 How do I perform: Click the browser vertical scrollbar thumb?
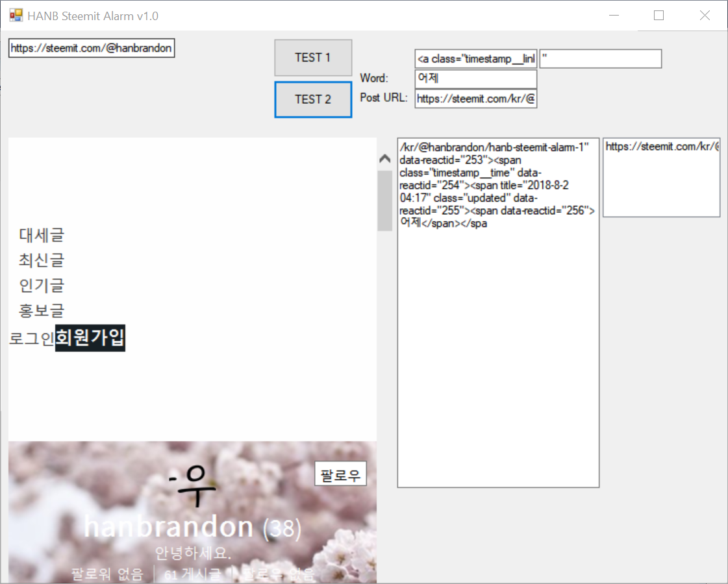coord(384,201)
